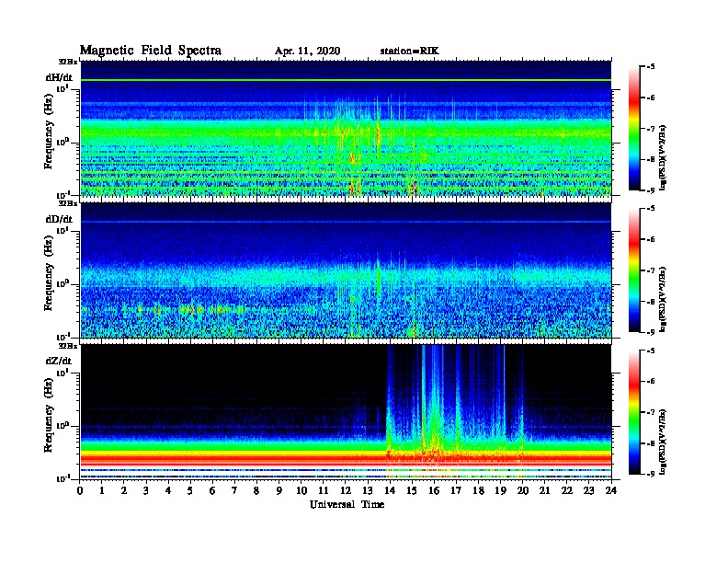Click the "-8" tick on the dD/dt color bar
Viewport: 728px width, 563px height.
[x=651, y=302]
